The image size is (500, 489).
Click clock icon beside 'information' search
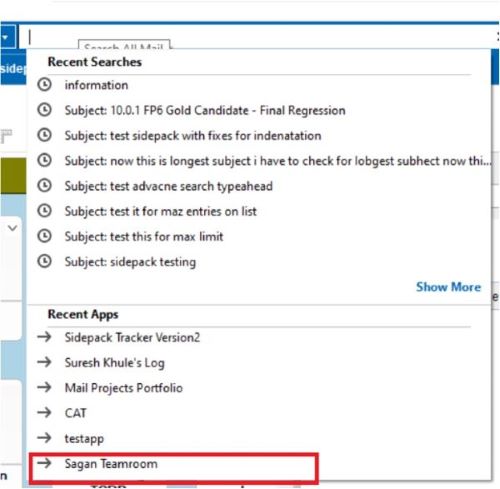point(44,85)
